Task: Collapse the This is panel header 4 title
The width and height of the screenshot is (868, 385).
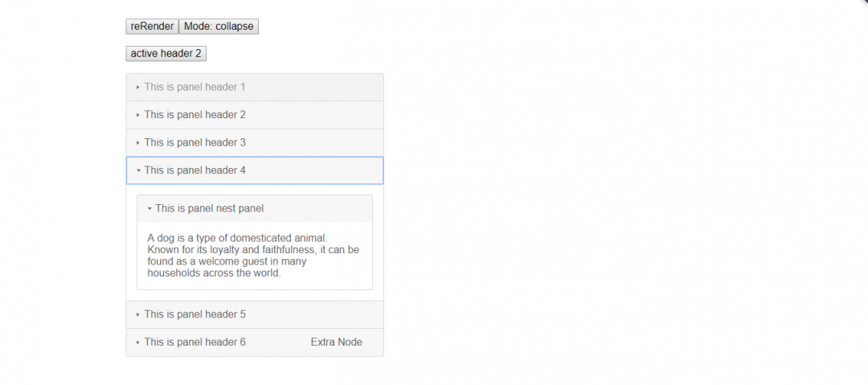Action: pyautogui.click(x=194, y=170)
